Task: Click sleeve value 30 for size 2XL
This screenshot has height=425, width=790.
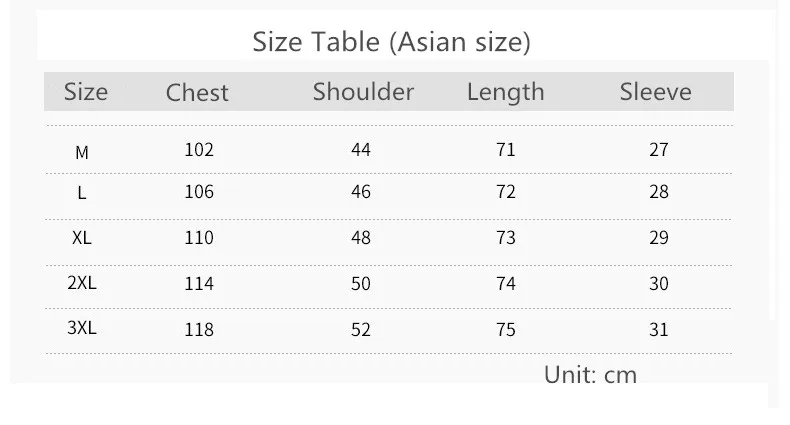Action: (x=659, y=284)
